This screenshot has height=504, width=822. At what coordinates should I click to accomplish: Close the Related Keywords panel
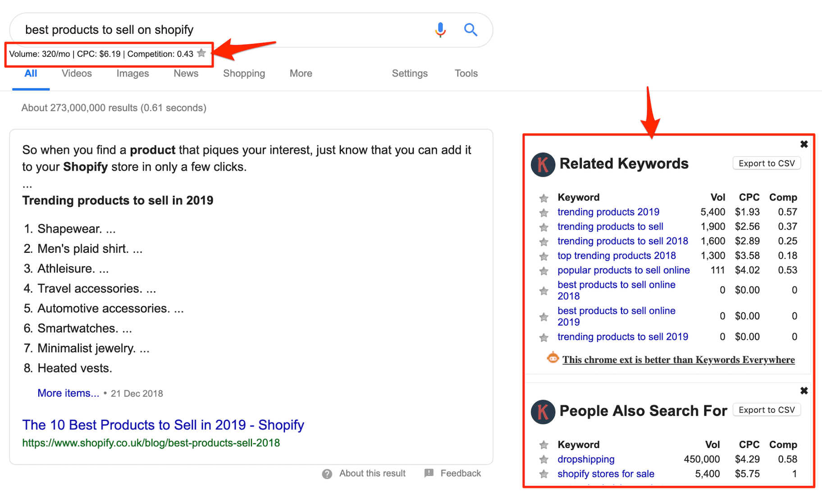(804, 144)
